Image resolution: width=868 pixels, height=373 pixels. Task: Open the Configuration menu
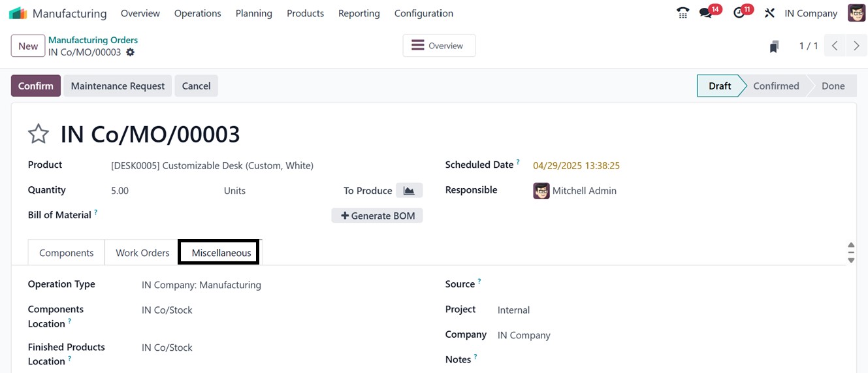423,13
